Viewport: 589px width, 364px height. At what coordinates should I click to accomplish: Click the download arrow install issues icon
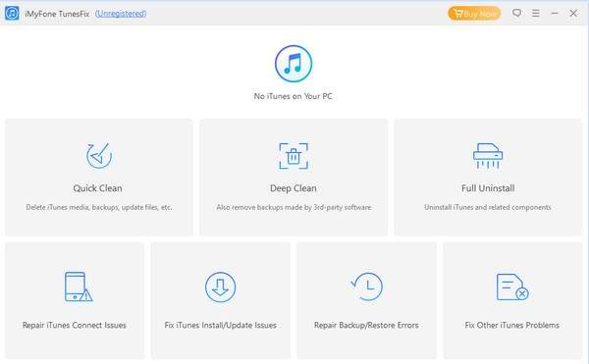221,287
